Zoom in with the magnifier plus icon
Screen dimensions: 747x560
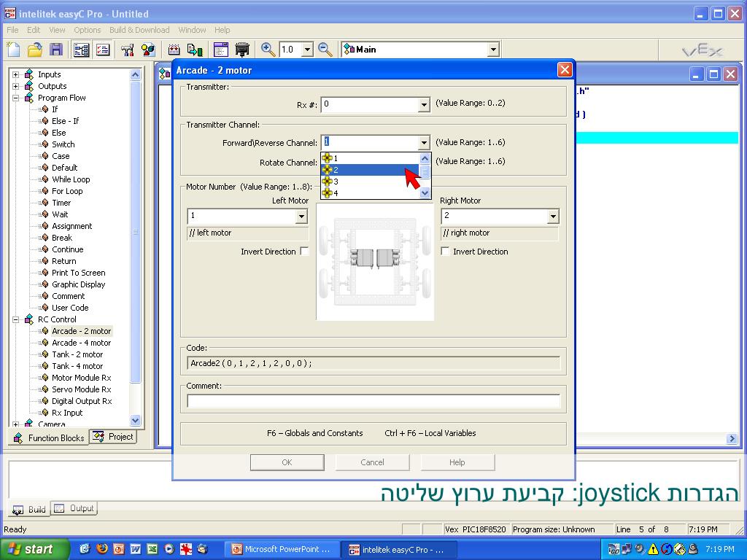(268, 50)
